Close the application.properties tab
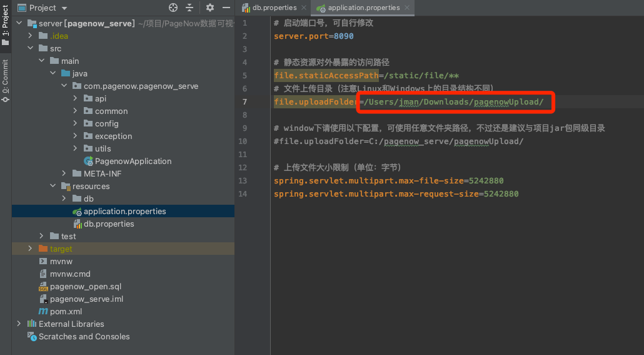Viewport: 644px width, 355px height. (x=407, y=8)
